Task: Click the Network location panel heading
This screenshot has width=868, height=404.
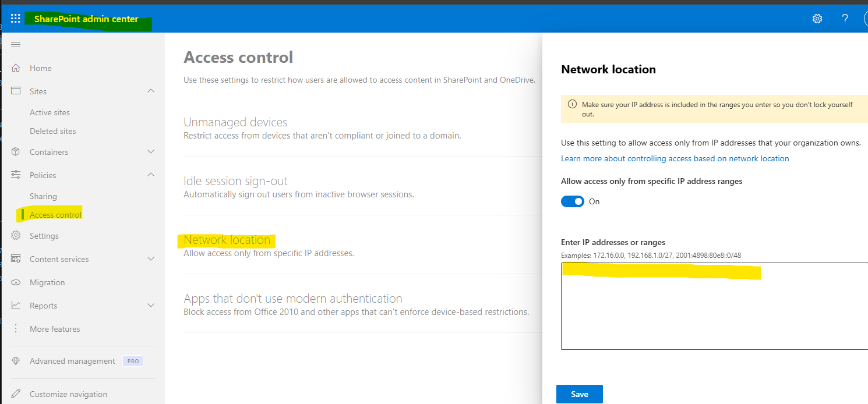Action: [608, 69]
